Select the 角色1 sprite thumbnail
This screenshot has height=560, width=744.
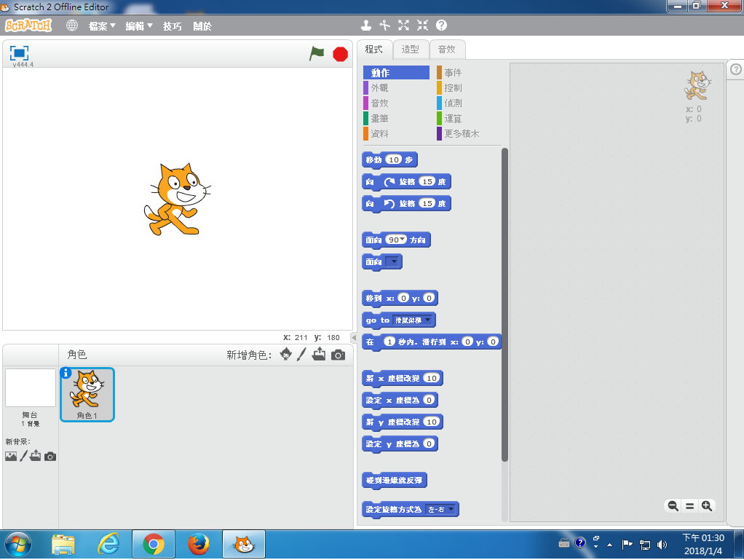[87, 395]
